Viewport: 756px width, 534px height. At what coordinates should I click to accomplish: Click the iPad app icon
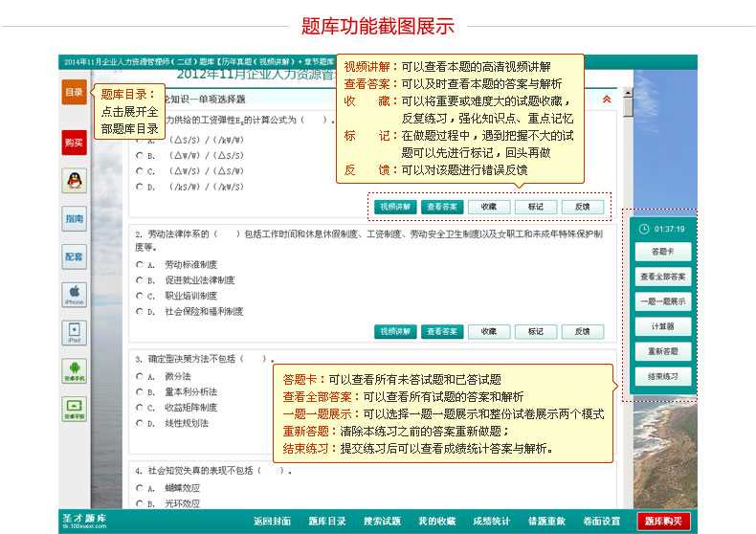click(74, 332)
